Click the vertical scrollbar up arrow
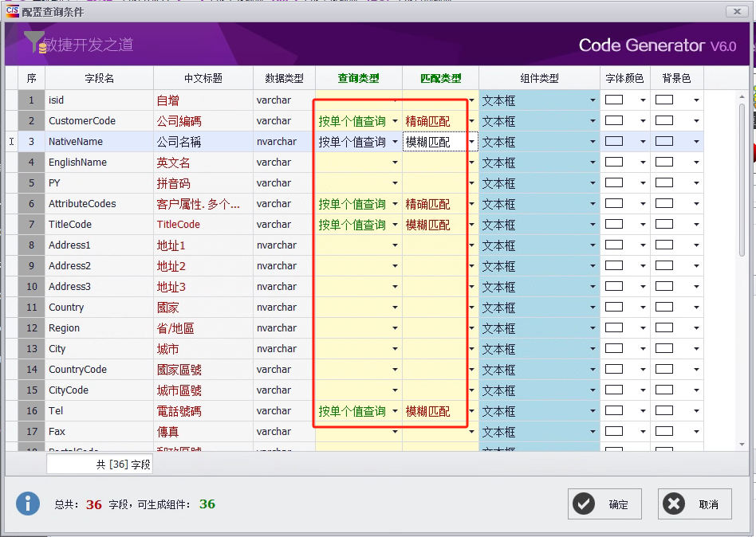Image resolution: width=756 pixels, height=537 pixels. click(742, 97)
